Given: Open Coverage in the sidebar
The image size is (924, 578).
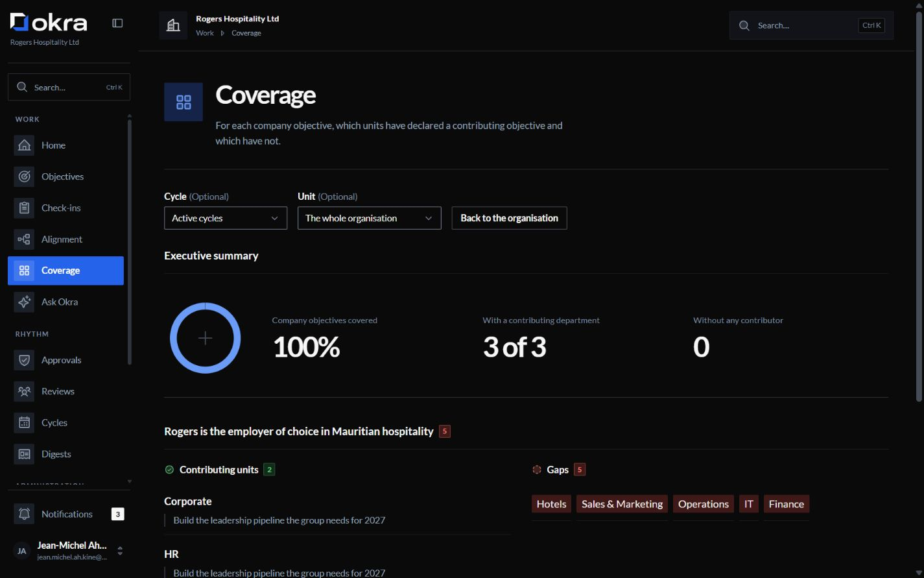Looking at the screenshot, I should (65, 271).
